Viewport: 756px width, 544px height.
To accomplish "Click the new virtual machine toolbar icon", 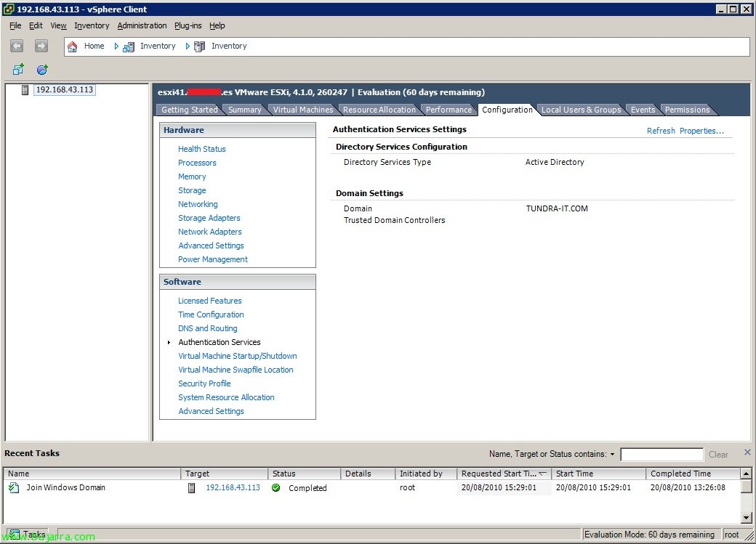I will pos(18,70).
